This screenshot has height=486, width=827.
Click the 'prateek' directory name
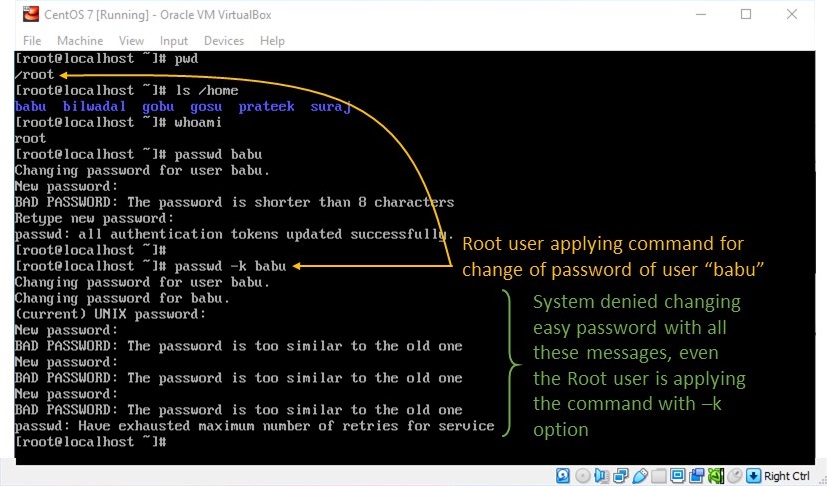click(266, 107)
